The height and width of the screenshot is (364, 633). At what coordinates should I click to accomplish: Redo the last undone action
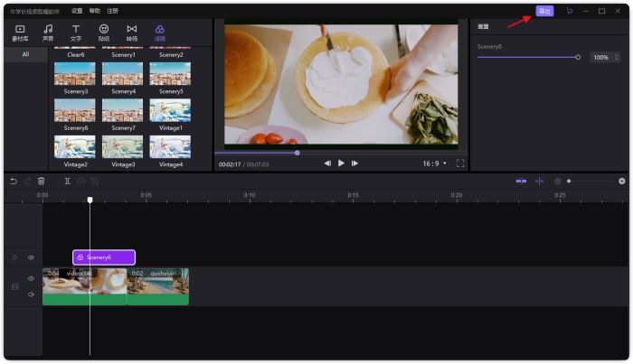(x=27, y=182)
